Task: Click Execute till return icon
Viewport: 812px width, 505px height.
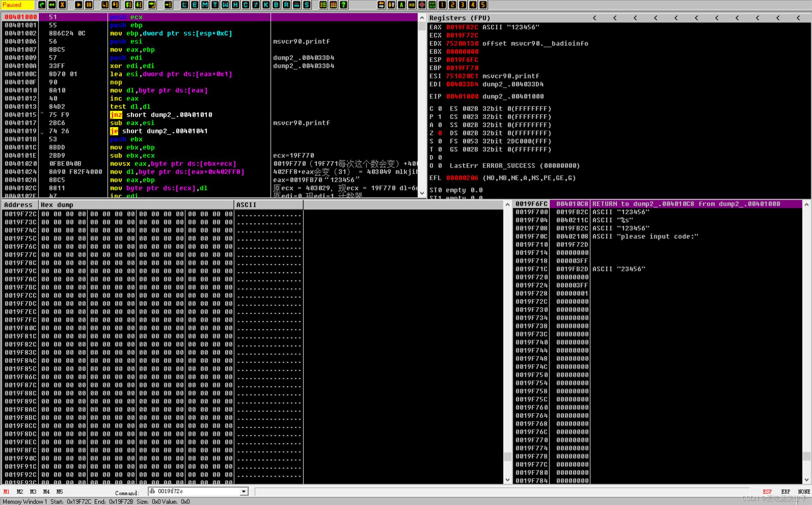Action: pos(152,5)
